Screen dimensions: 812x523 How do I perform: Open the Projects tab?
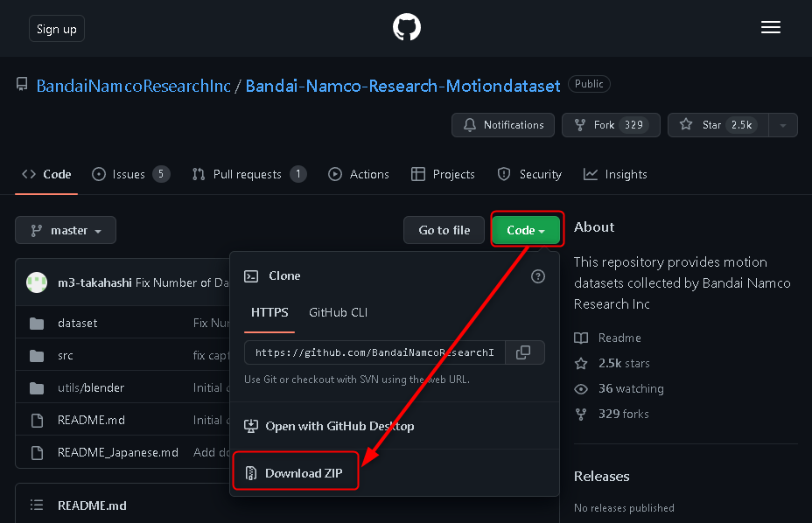pos(443,175)
